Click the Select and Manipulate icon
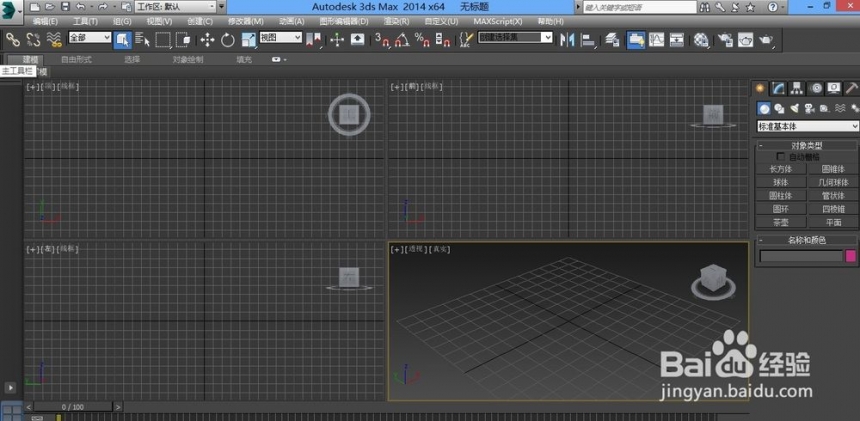Viewport: 860px width, 421px height. 337,40
